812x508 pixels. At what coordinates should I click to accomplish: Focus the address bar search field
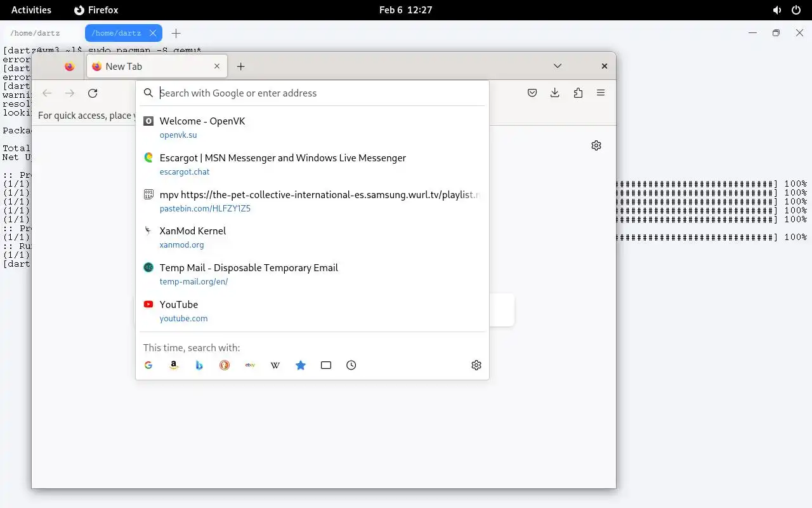pyautogui.click(x=312, y=93)
